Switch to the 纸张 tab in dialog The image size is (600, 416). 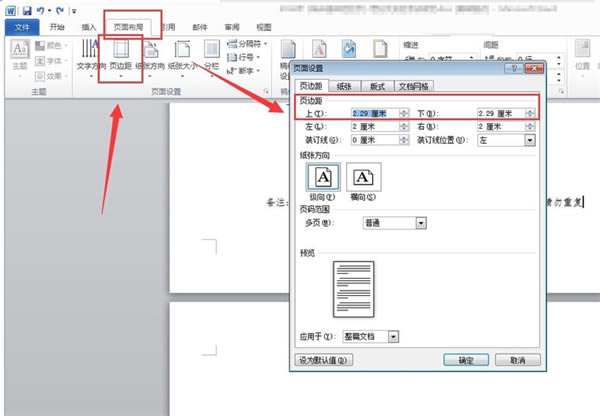pyautogui.click(x=344, y=87)
